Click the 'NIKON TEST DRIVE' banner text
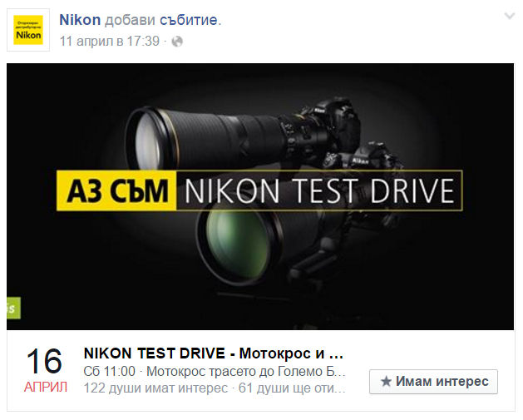The height and width of the screenshot is (420, 523). [x=318, y=190]
